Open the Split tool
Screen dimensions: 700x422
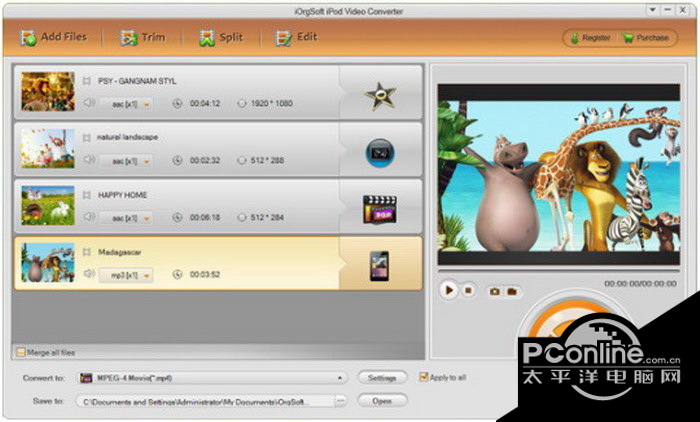click(221, 38)
